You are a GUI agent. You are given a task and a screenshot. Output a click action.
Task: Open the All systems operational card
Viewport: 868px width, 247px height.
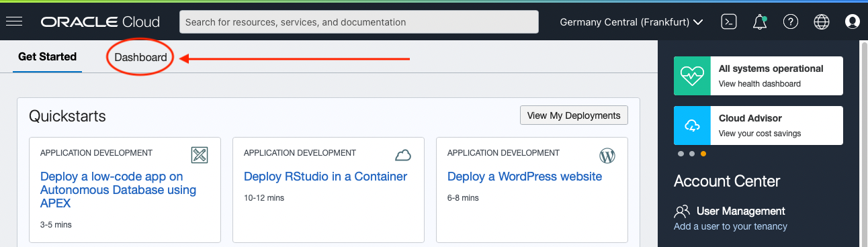coord(758,76)
